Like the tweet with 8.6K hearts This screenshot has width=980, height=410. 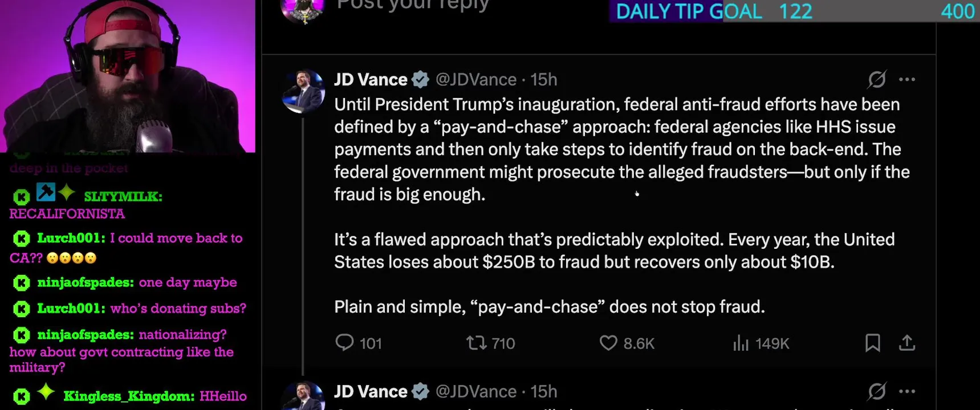click(x=608, y=343)
